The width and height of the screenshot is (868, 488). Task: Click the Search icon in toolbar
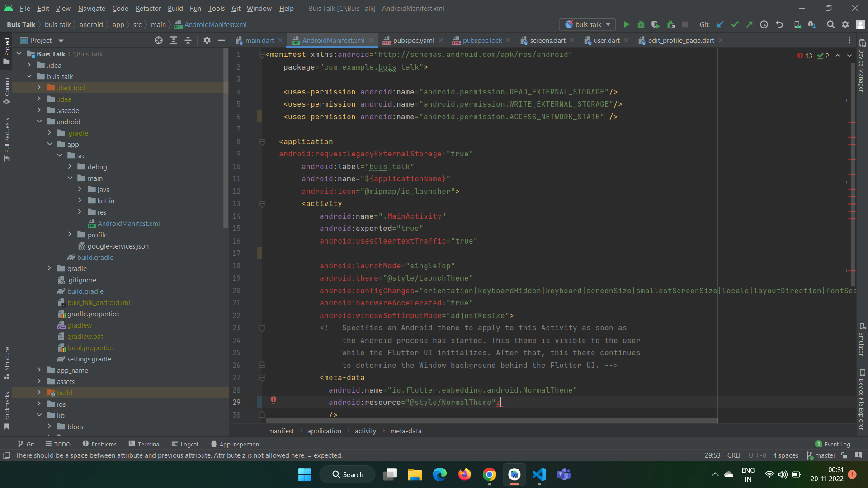coord(830,24)
